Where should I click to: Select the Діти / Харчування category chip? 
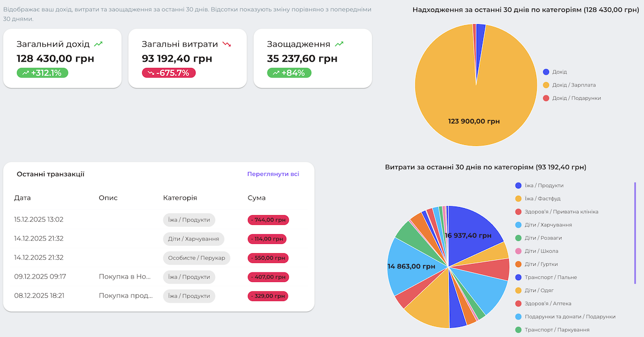point(194,239)
